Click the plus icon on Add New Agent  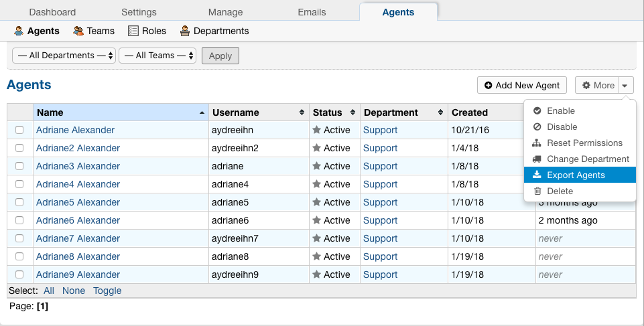coord(488,85)
